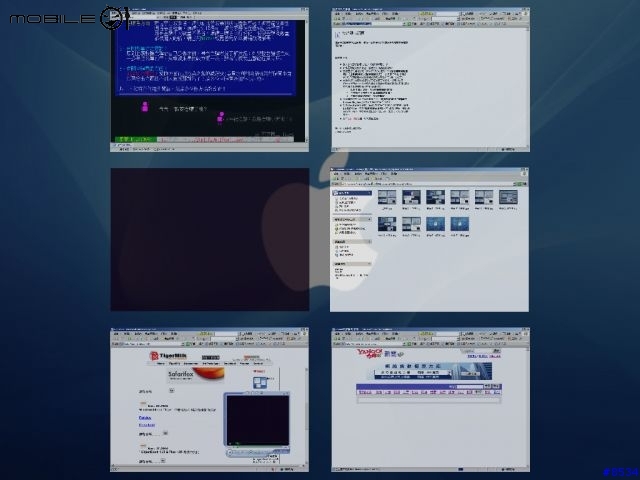
Task: Open first image thumbnail in explorer's second row
Action: [x=387, y=224]
